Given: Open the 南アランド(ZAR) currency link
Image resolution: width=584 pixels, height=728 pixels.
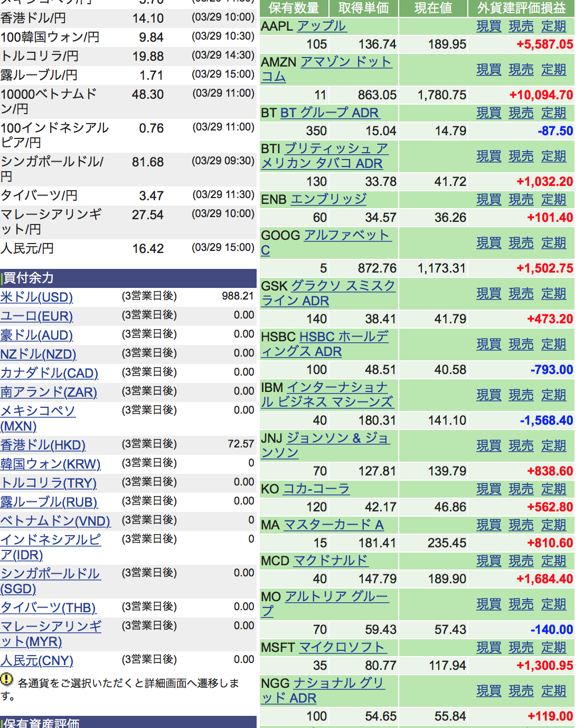Looking at the screenshot, I should click(49, 392).
